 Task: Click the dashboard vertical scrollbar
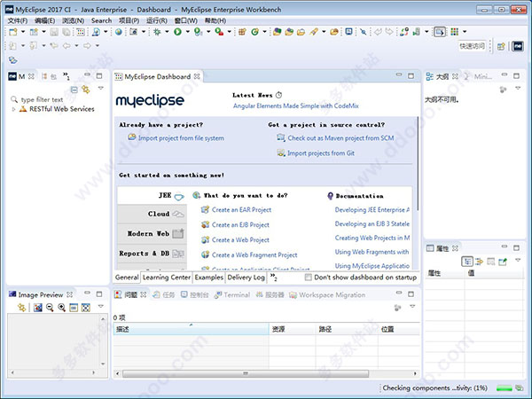coord(418,163)
